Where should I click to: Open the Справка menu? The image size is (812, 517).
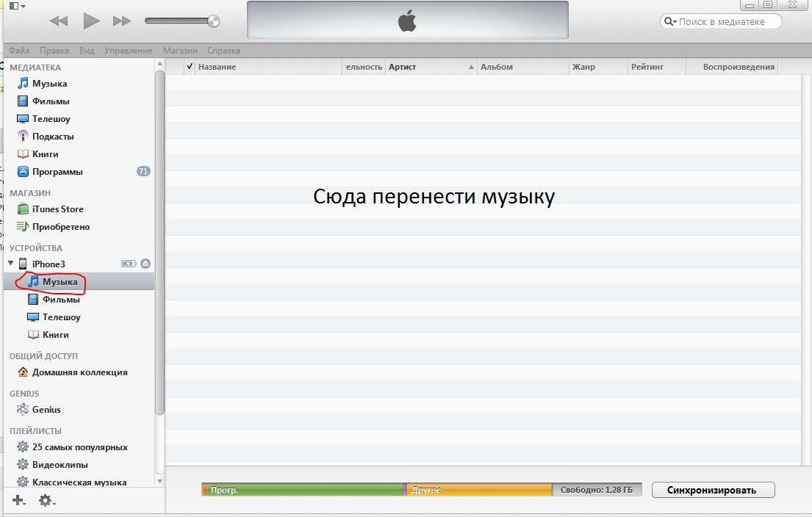click(223, 50)
